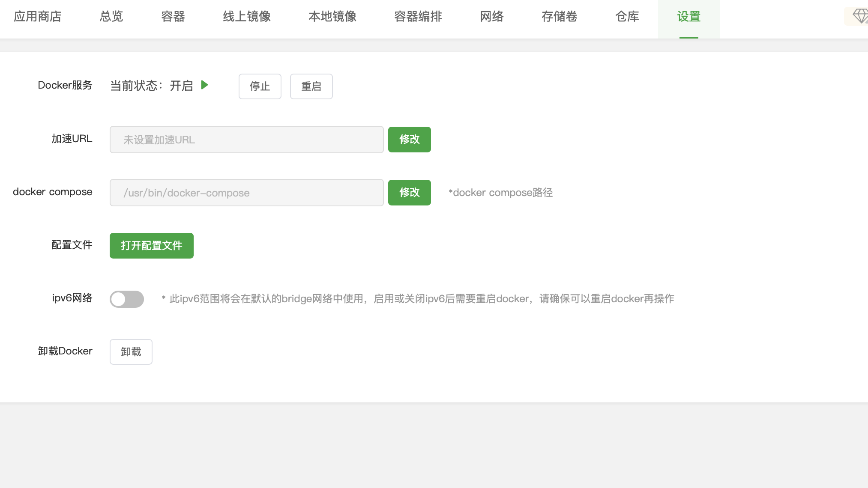
Task: Open the 应用商店 tab
Action: pos(38,17)
